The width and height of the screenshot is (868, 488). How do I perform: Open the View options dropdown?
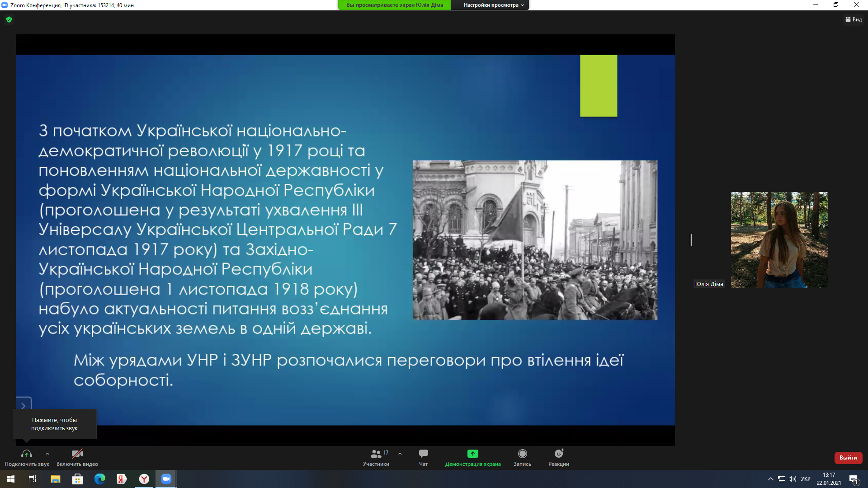(494, 5)
